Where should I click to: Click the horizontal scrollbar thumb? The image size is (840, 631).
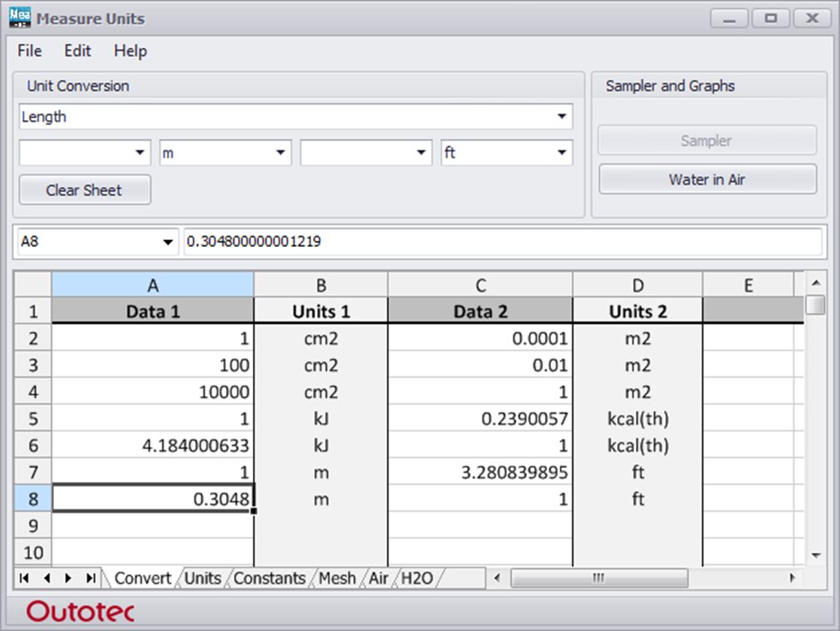[x=598, y=579]
